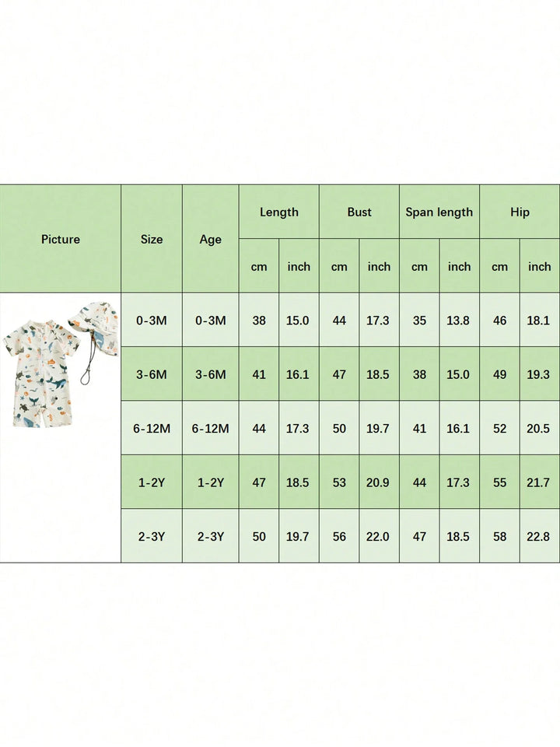Select the Bust cm value 53
The height and width of the screenshot is (747, 560).
coord(339,482)
